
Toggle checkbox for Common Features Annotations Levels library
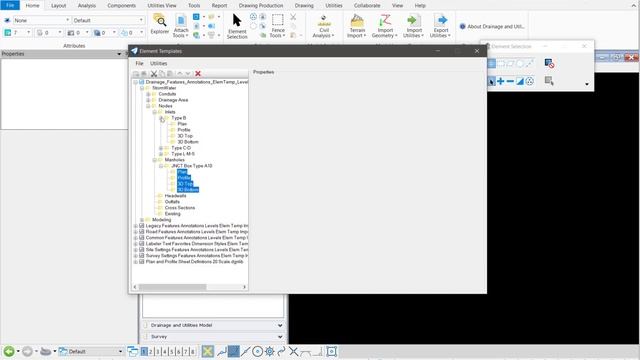(x=142, y=238)
